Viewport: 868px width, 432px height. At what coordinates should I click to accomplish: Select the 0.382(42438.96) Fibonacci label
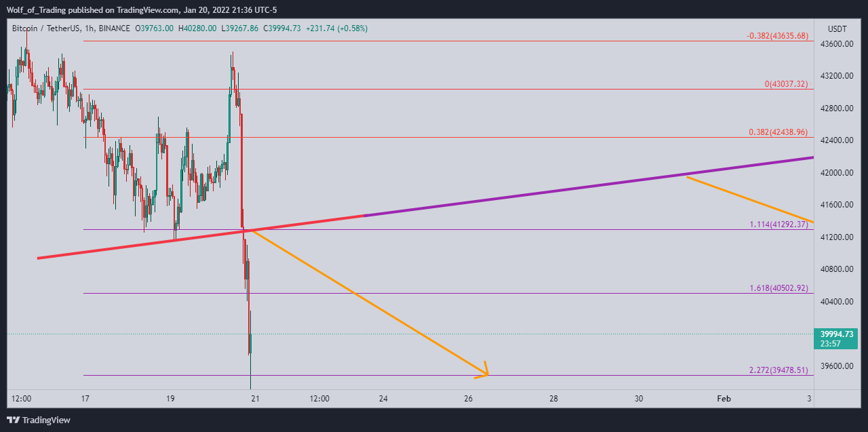pos(778,132)
